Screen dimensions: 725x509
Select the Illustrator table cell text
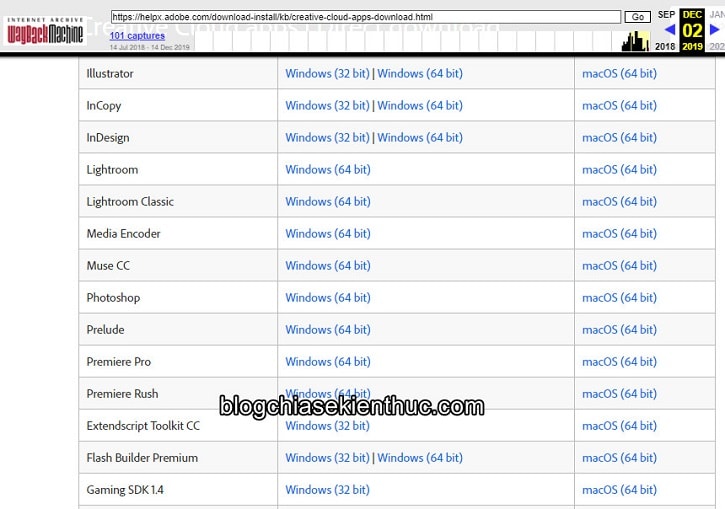tap(110, 74)
